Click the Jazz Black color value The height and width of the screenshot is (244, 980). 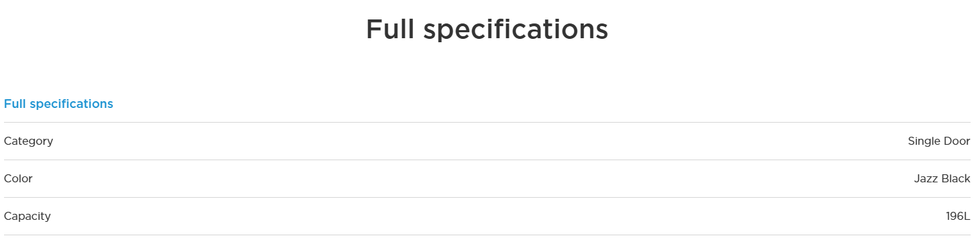(x=942, y=179)
